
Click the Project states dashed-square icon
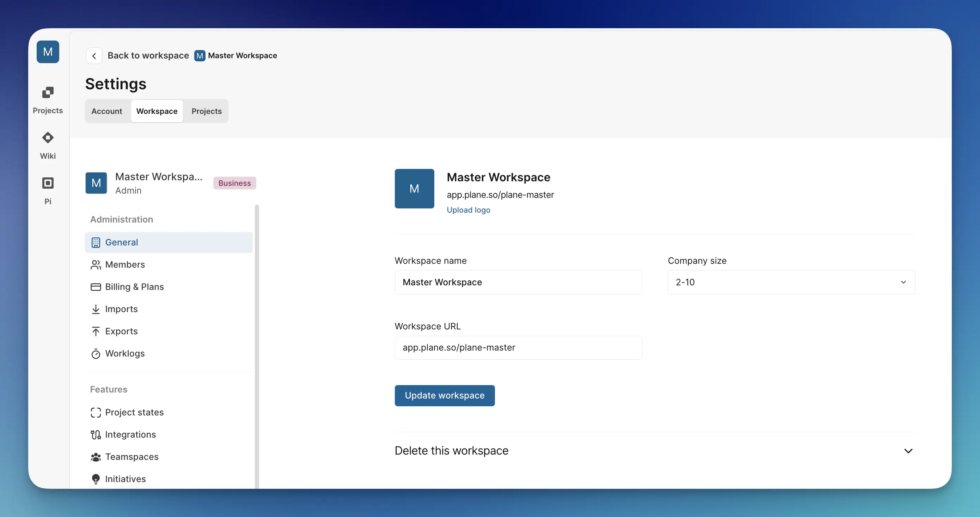[x=96, y=412]
